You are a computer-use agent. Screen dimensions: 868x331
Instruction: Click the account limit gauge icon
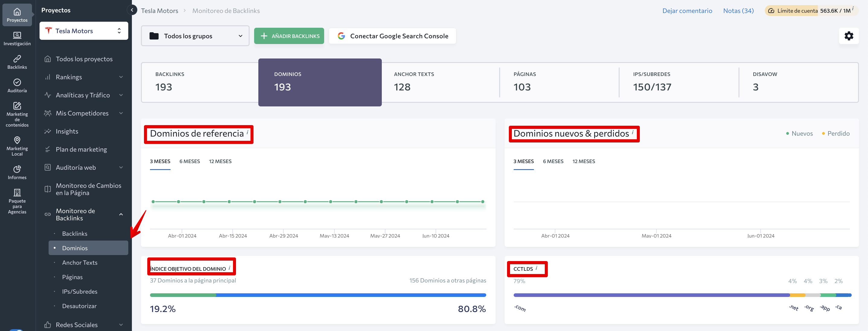point(771,11)
